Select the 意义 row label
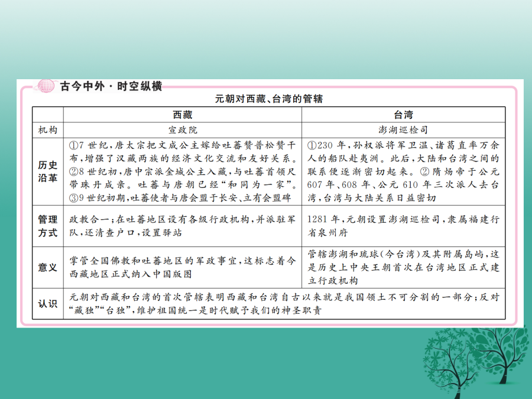The width and height of the screenshot is (532, 399). click(48, 267)
